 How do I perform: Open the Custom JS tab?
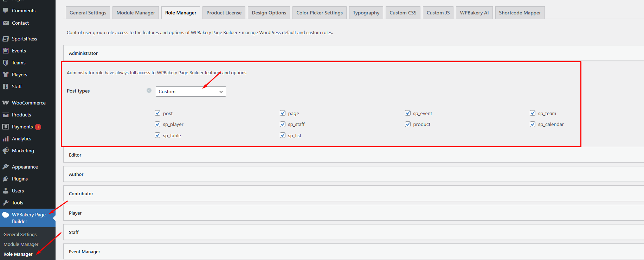point(438,13)
